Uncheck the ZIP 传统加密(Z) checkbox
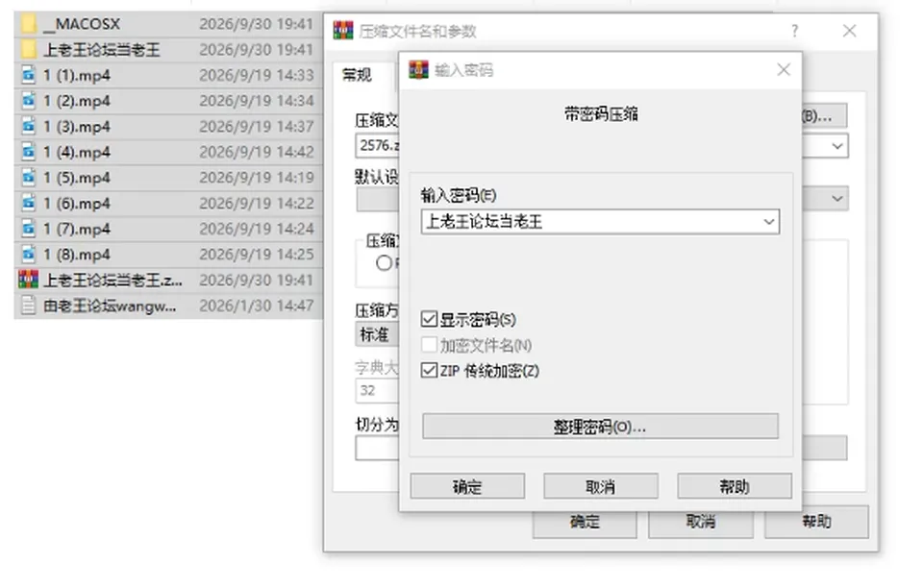This screenshot has width=923, height=588. pos(429,371)
